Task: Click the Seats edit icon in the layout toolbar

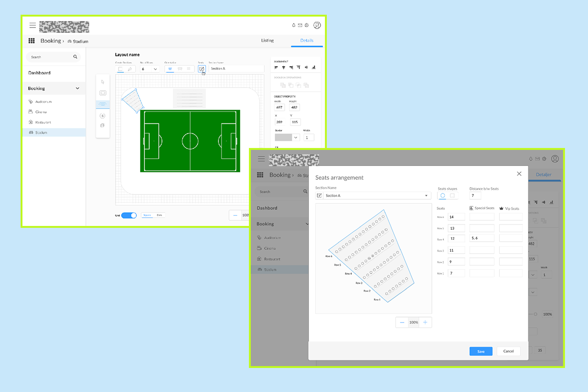Action: point(201,69)
